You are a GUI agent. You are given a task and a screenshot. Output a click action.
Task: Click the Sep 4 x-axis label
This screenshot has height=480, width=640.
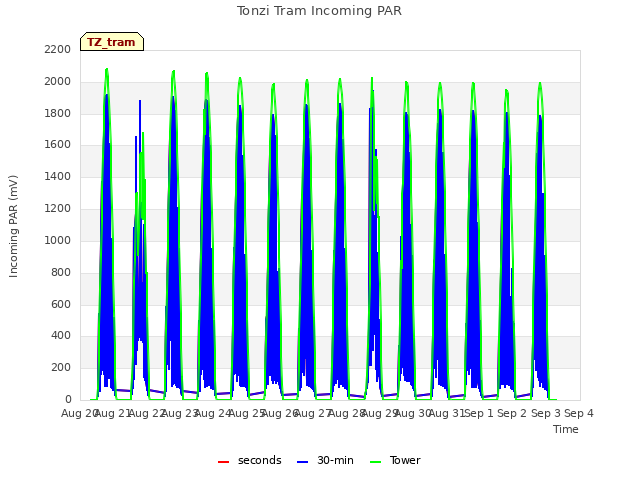coord(579,413)
